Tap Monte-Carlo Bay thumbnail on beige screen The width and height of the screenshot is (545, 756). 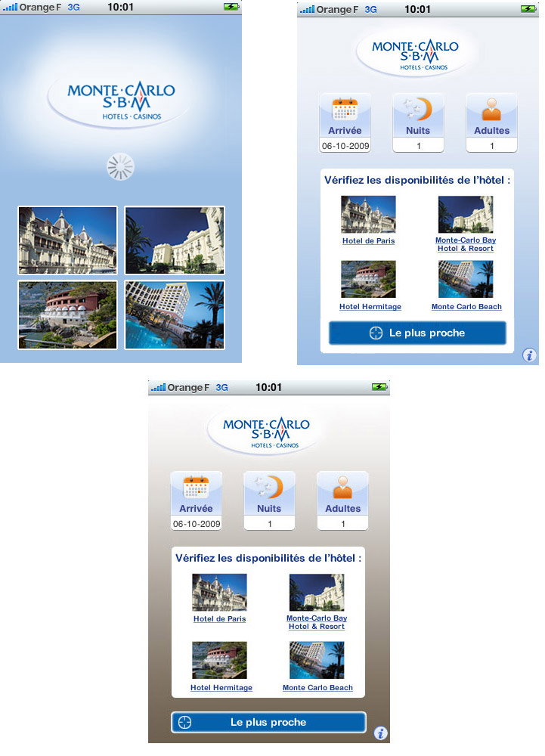click(x=317, y=593)
